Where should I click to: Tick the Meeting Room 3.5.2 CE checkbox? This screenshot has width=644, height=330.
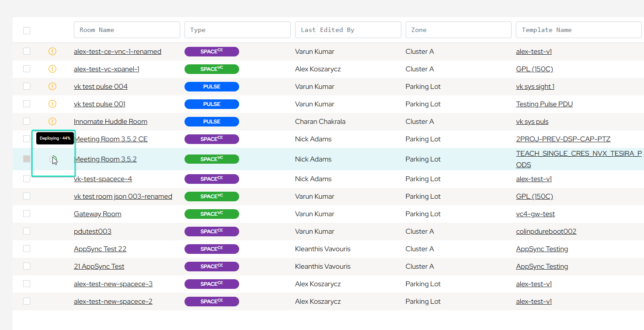pos(27,139)
